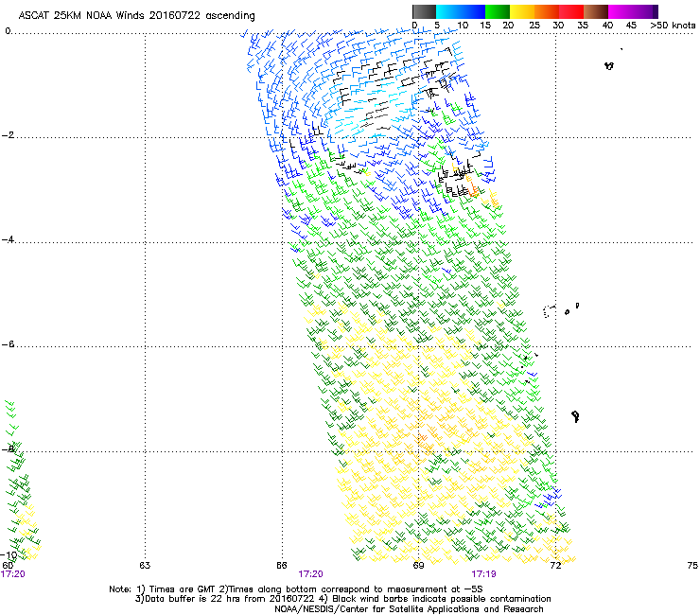Screen dimensions: 700x615
Task: Pick the red 30-35 knots legend segment
Action: coord(571,11)
